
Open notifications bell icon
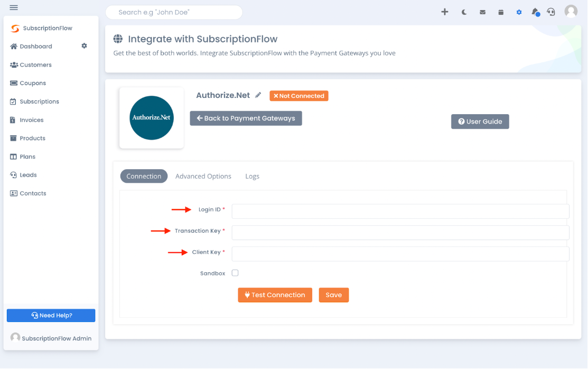pyautogui.click(x=536, y=12)
